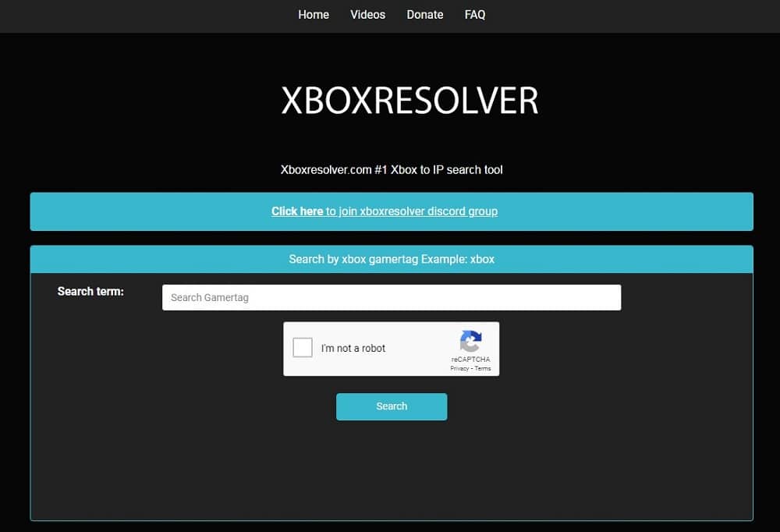This screenshot has width=780, height=532.
Task: Click the reCAPTCHA logo icon
Action: (x=470, y=341)
